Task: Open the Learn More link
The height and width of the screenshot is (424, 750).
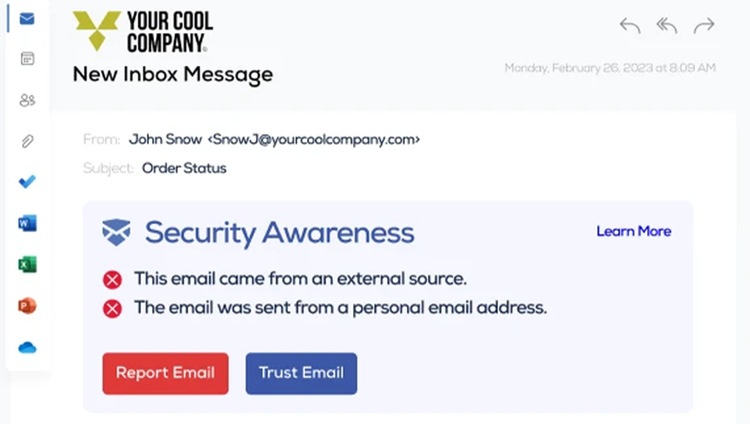Action: pyautogui.click(x=634, y=231)
